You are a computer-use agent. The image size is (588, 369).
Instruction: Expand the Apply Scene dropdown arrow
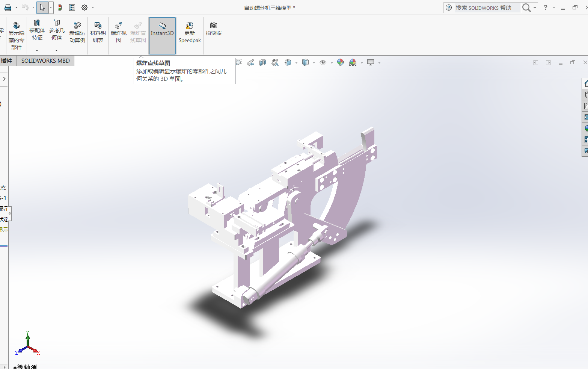pyautogui.click(x=362, y=63)
